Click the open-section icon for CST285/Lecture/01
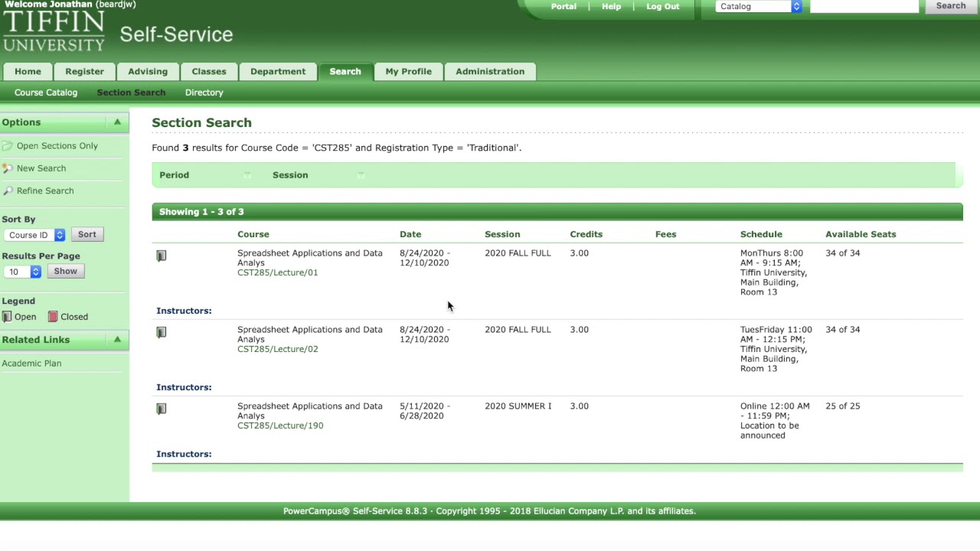The height and width of the screenshot is (551, 980). (162, 256)
